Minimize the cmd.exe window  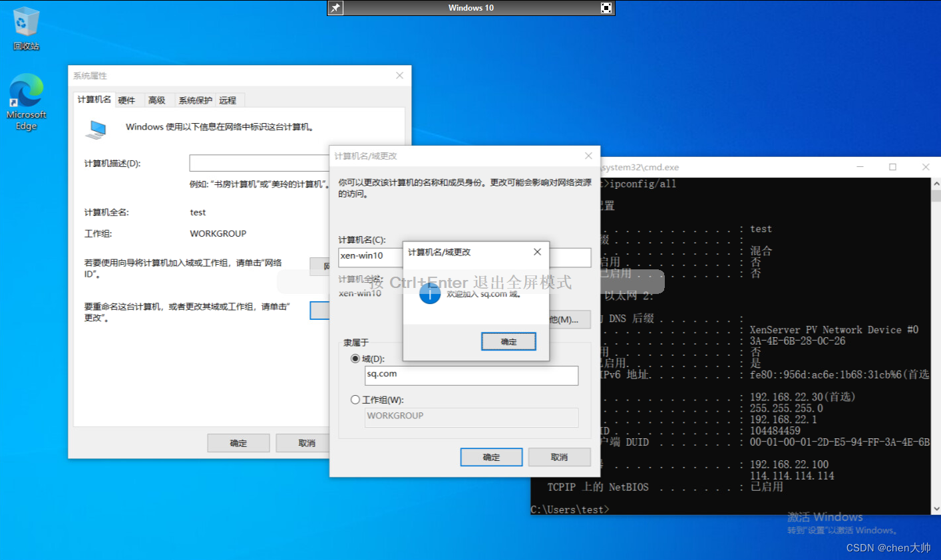pos(860,167)
